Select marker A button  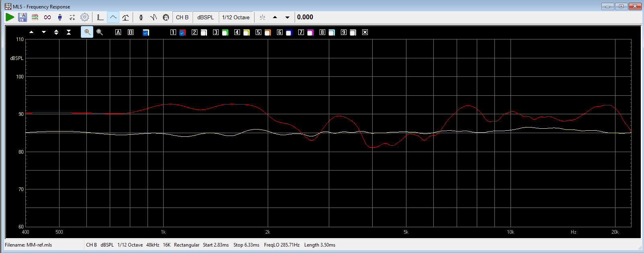point(118,32)
